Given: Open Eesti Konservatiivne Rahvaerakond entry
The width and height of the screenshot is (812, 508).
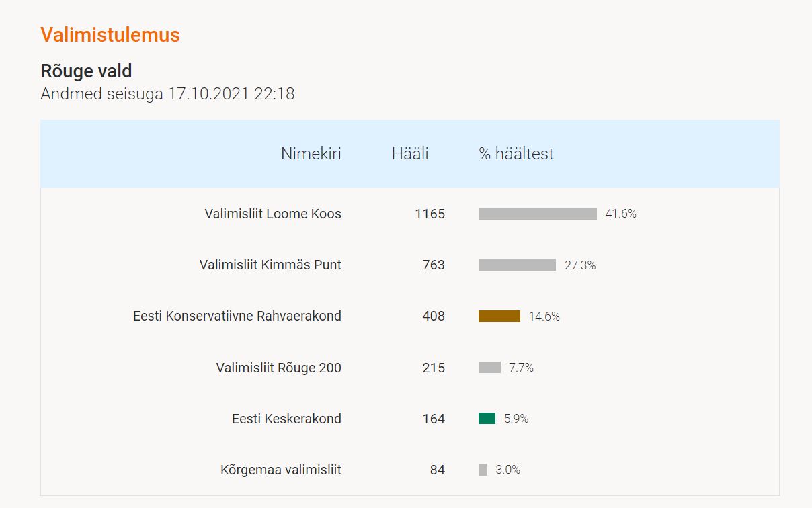Looking at the screenshot, I should 237,316.
